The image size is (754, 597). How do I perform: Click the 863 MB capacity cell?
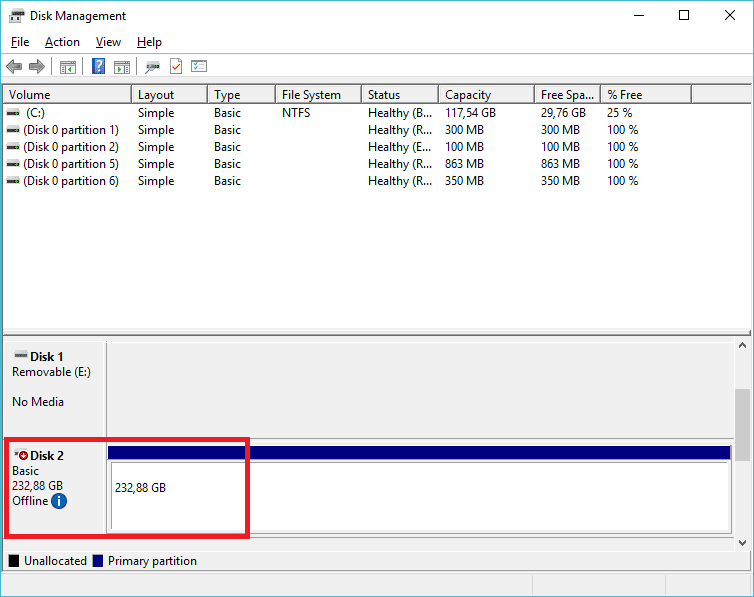coord(464,164)
